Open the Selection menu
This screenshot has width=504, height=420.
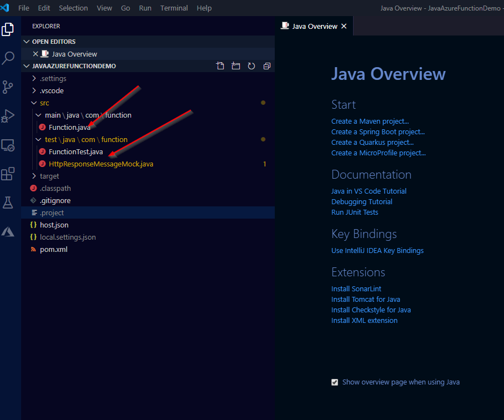[x=73, y=8]
